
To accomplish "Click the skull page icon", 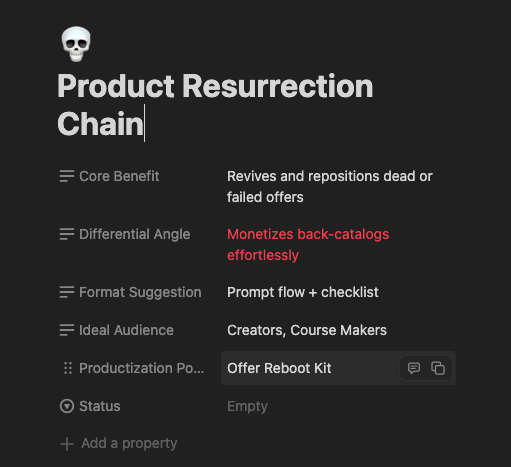I will [76, 44].
